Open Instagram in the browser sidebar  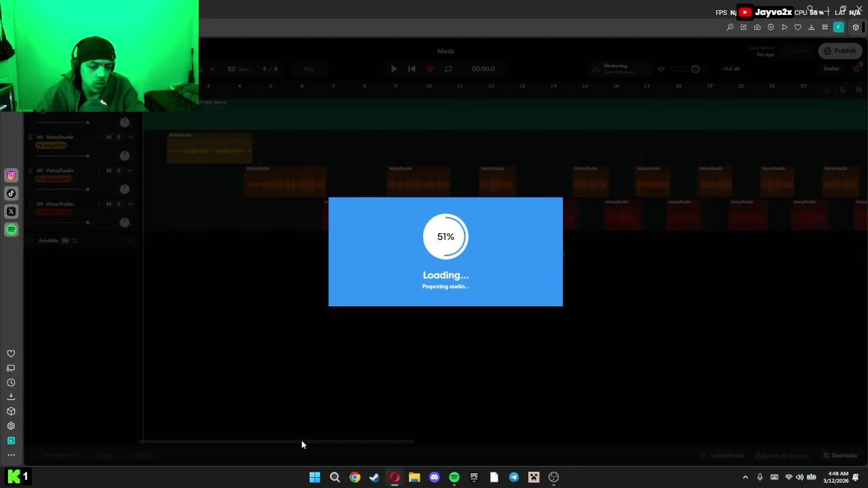(11, 176)
